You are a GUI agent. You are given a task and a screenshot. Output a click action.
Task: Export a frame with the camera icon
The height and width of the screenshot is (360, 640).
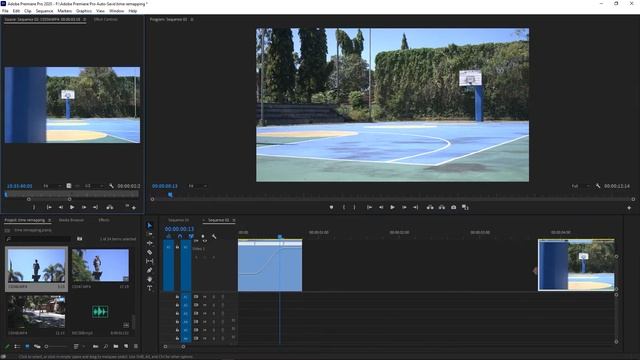click(x=453, y=207)
